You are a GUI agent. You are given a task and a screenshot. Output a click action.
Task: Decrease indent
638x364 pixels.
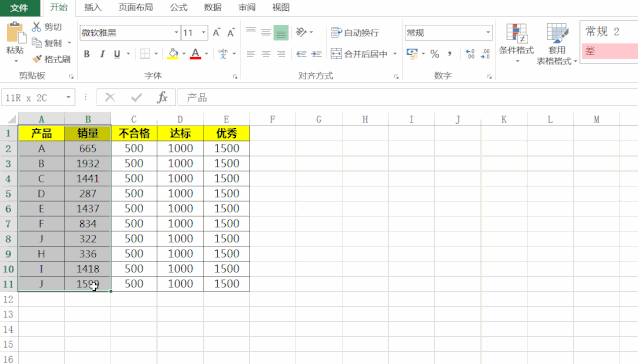click(x=301, y=54)
